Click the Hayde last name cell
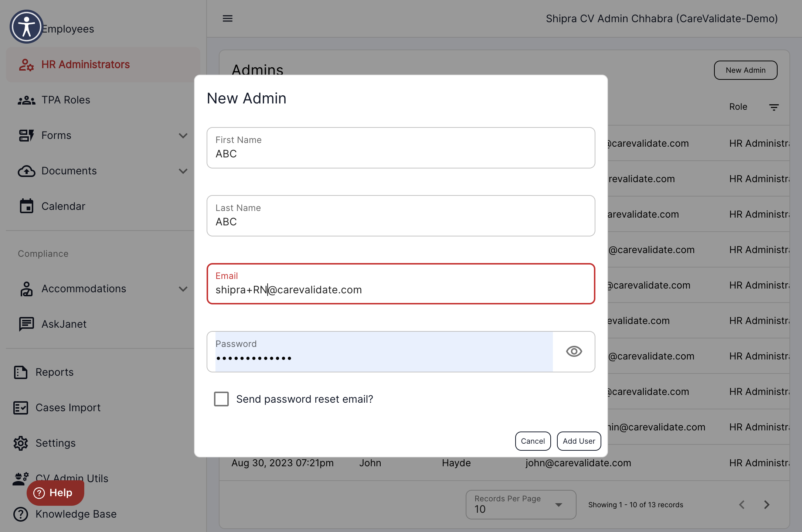 (456, 463)
